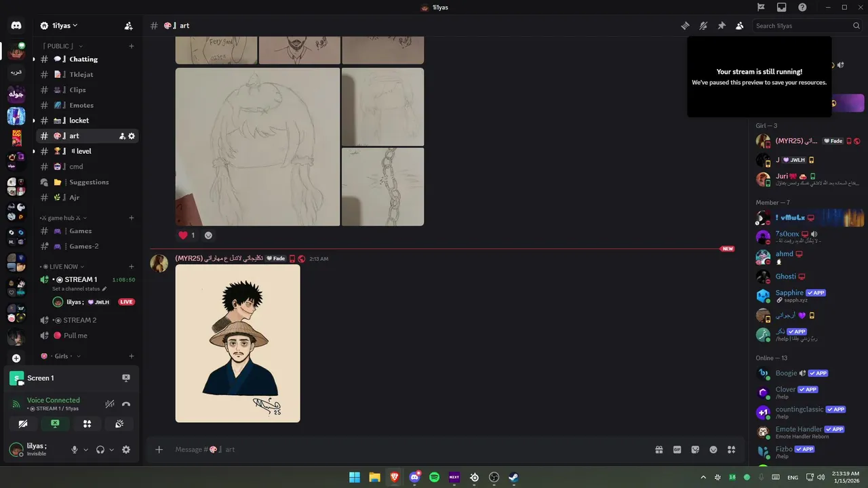The height and width of the screenshot is (488, 868).
Task: Click invite people icon beside server name
Action: [128, 26]
